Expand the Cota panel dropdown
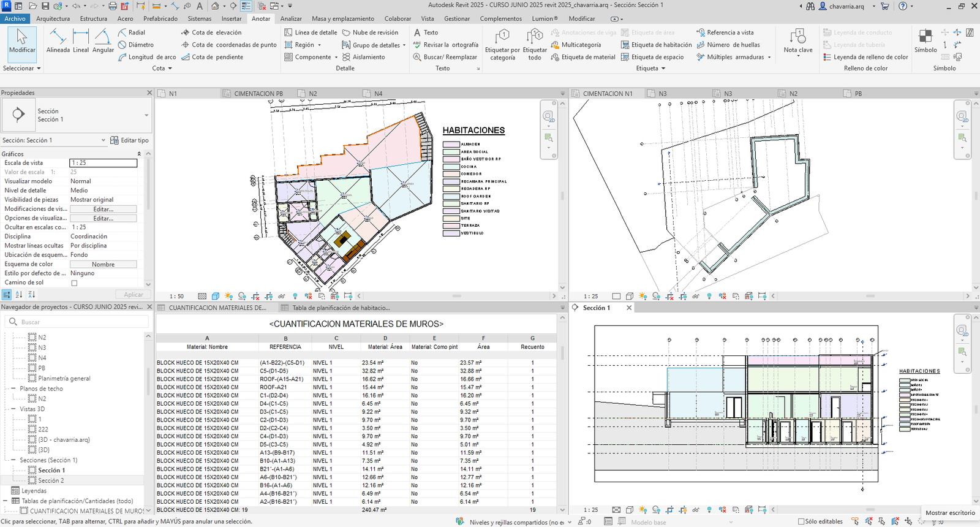 pyautogui.click(x=162, y=69)
